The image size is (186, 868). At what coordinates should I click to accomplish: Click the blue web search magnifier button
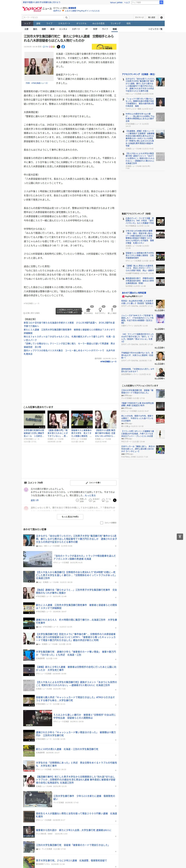[x=161, y=2]
